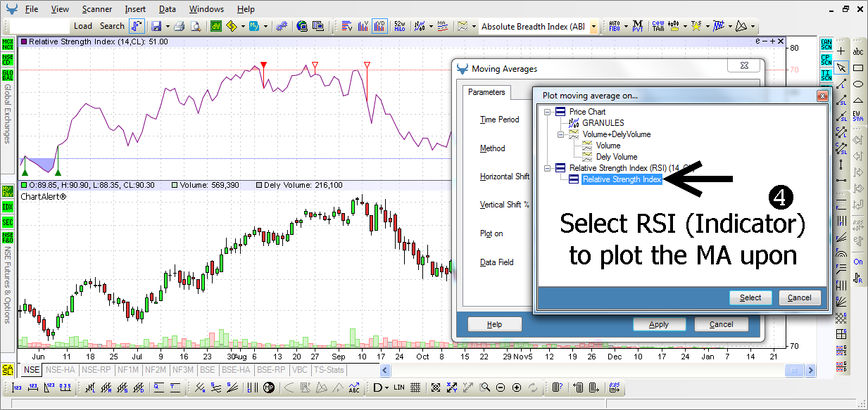868x410 pixels.
Task: Click the grid icon in bottom toolbar
Action: coord(415,387)
